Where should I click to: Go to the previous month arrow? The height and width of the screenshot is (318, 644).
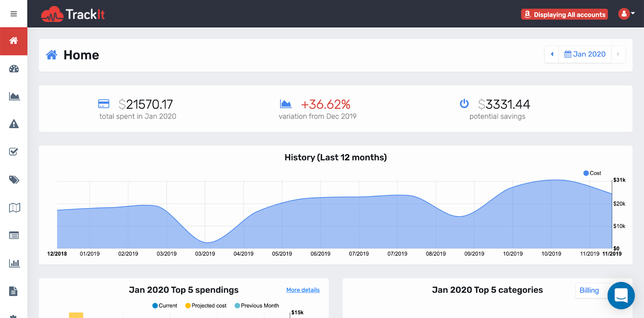click(x=552, y=54)
